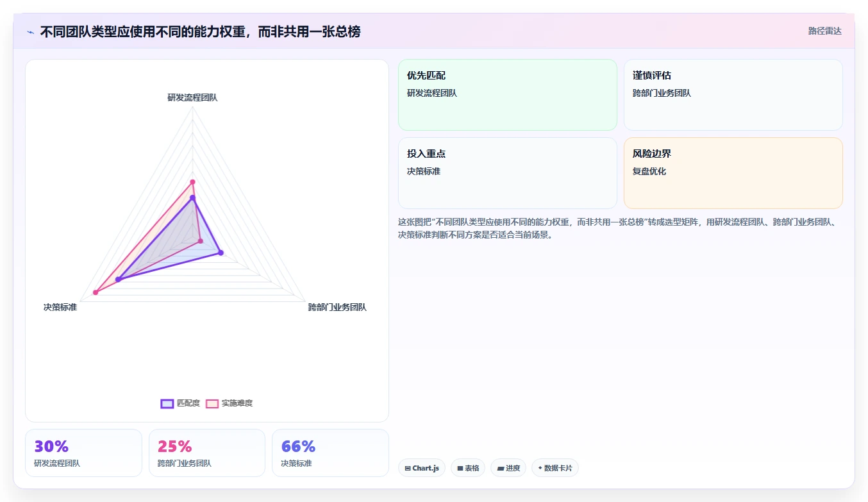
Task: Click the lightning icon beside the title
Action: (x=31, y=32)
